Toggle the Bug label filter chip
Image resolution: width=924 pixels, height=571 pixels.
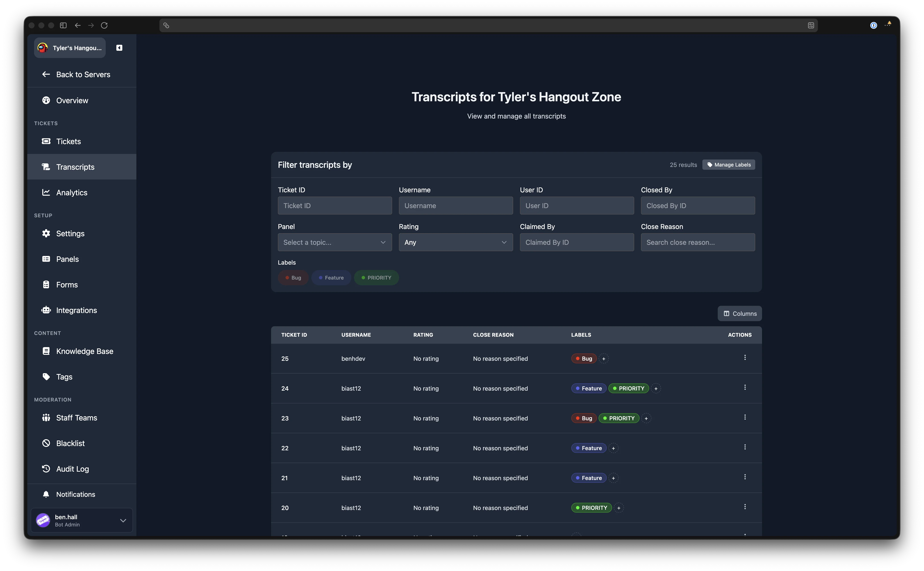point(293,278)
